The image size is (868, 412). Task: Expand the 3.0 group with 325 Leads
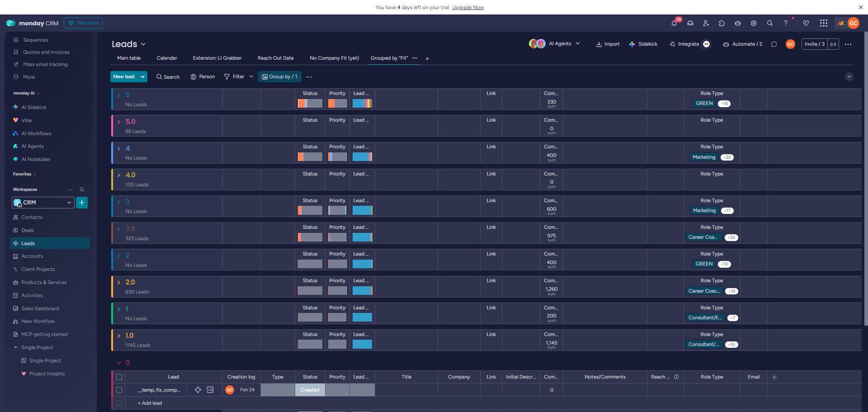coord(119,229)
